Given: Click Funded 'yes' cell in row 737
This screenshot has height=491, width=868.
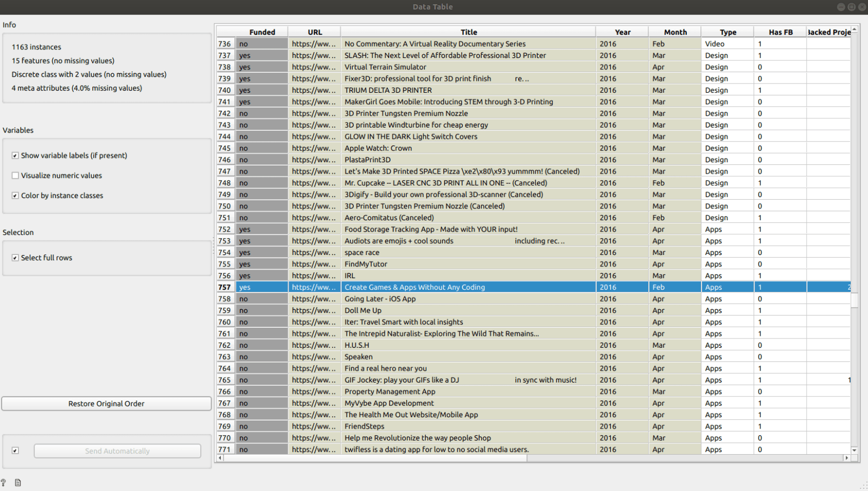Looking at the screenshot, I should tap(262, 55).
